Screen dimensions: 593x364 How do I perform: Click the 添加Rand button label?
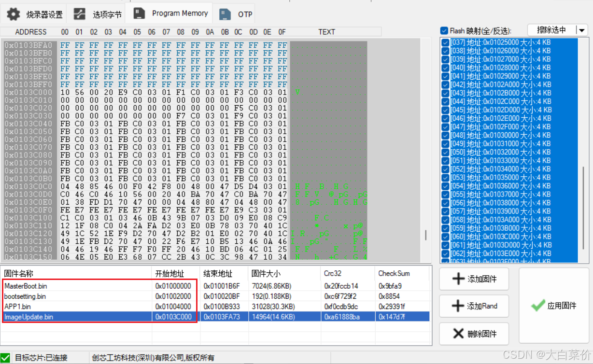tap(482, 306)
